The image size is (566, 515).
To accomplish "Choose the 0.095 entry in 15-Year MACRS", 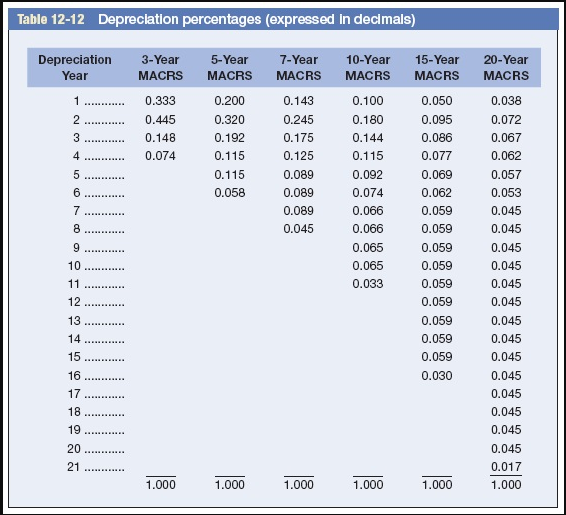I will pyautogui.click(x=437, y=119).
